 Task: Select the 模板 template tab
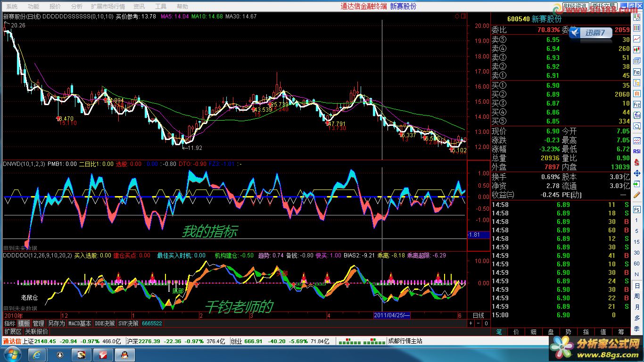[24, 323]
